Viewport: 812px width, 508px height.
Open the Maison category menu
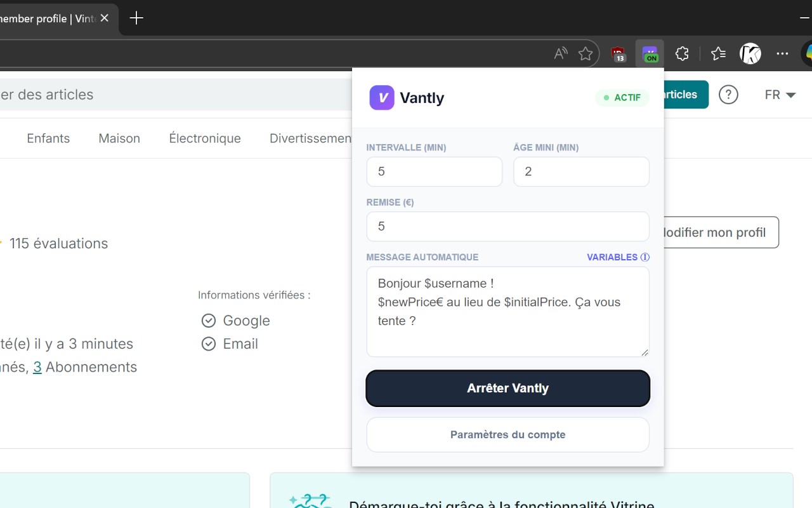click(119, 138)
